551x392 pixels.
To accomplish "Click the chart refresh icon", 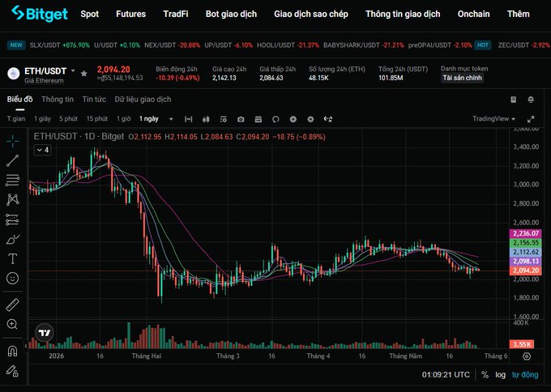I will click(275, 119).
